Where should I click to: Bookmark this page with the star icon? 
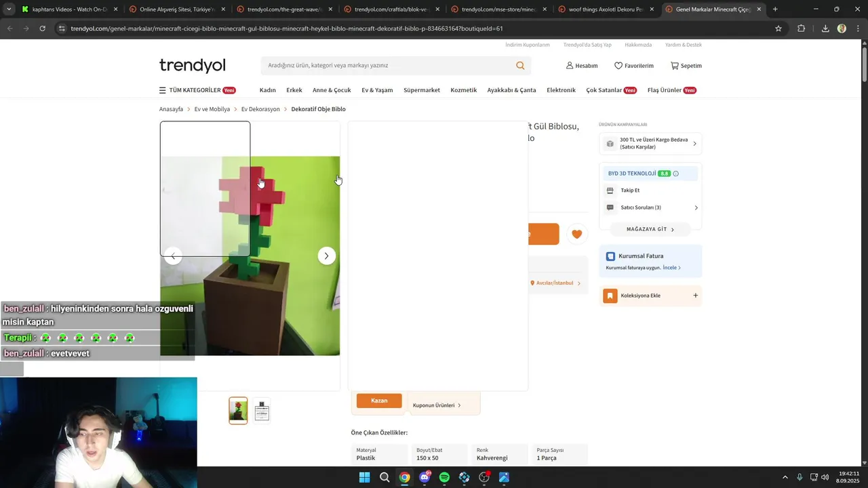pyautogui.click(x=778, y=28)
